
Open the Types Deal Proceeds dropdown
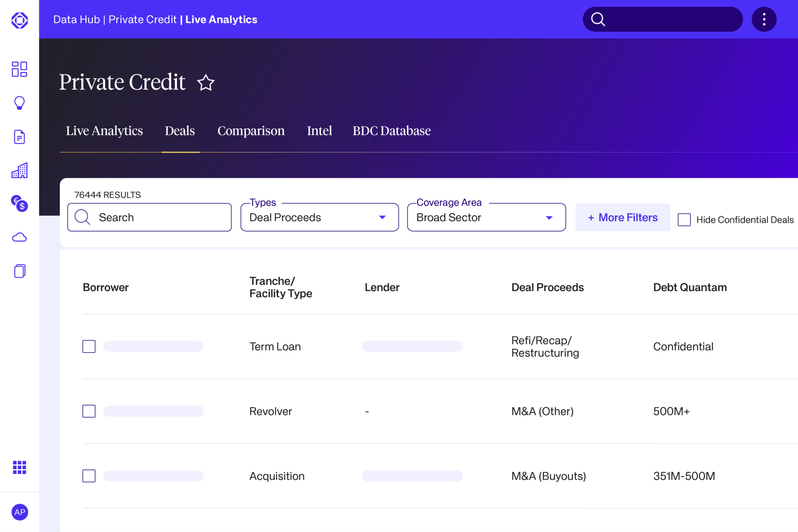(320, 217)
